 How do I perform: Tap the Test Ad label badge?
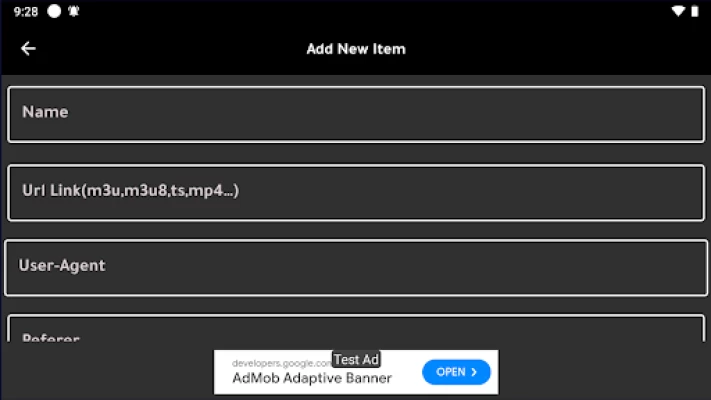click(356, 360)
